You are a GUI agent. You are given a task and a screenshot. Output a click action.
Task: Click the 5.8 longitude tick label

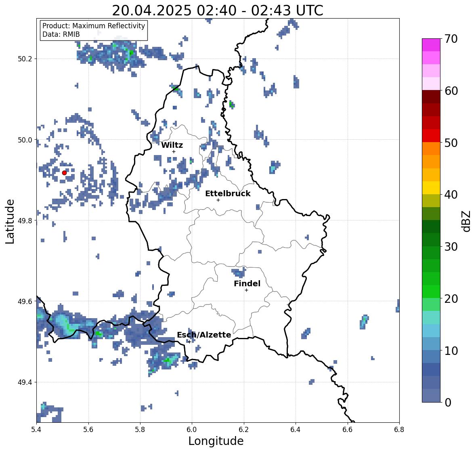coord(140,430)
